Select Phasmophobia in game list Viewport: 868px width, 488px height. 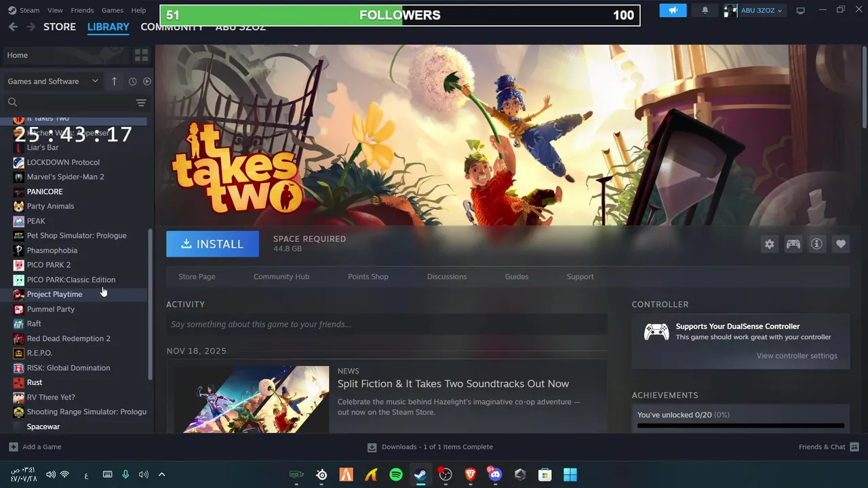[73, 250]
